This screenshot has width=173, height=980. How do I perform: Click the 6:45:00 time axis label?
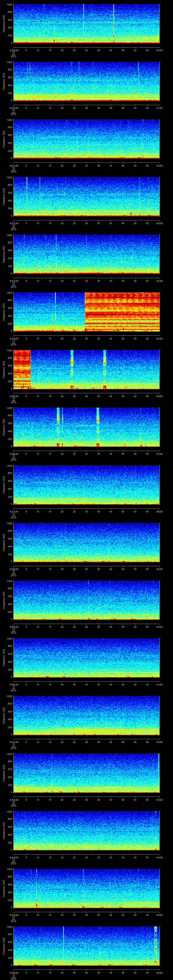point(14,972)
